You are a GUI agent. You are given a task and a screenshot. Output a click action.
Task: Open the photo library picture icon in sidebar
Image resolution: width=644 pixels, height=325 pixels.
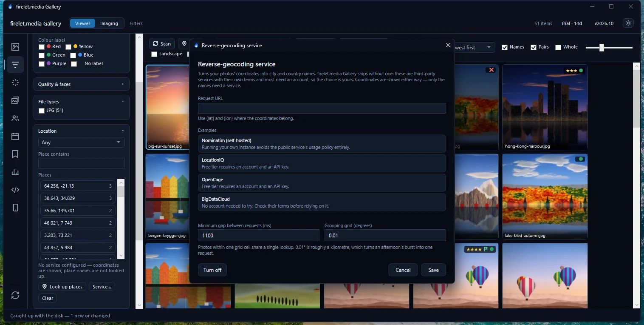click(x=15, y=47)
